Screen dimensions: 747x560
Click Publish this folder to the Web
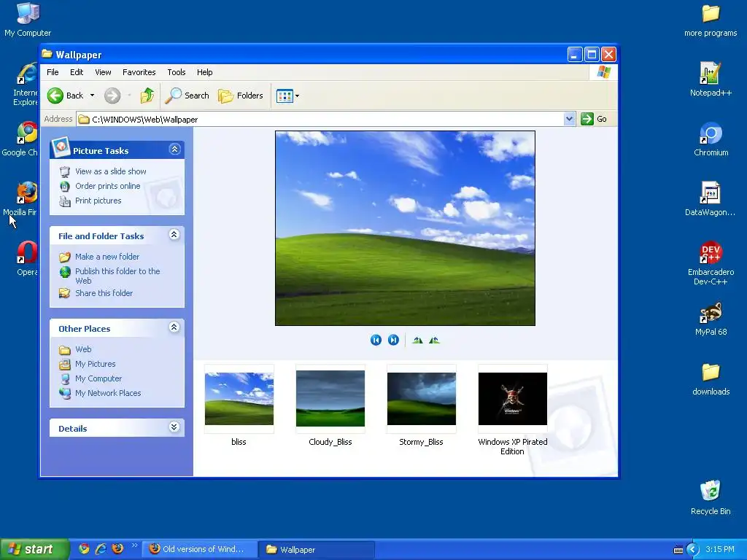pos(117,276)
